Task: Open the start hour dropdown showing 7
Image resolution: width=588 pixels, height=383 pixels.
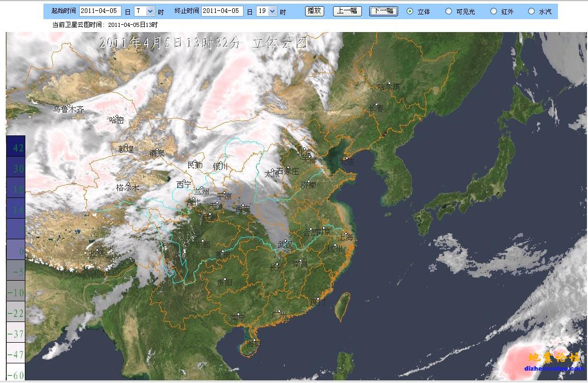Action: click(x=144, y=11)
